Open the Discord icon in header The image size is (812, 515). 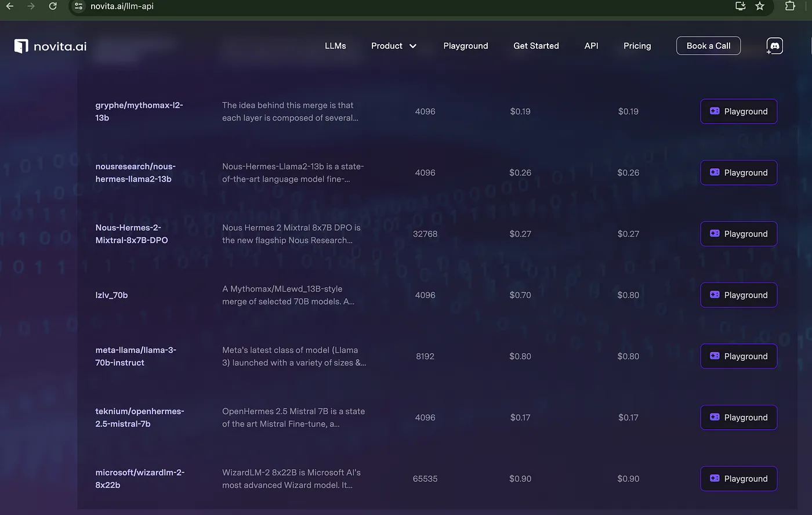pyautogui.click(x=774, y=46)
